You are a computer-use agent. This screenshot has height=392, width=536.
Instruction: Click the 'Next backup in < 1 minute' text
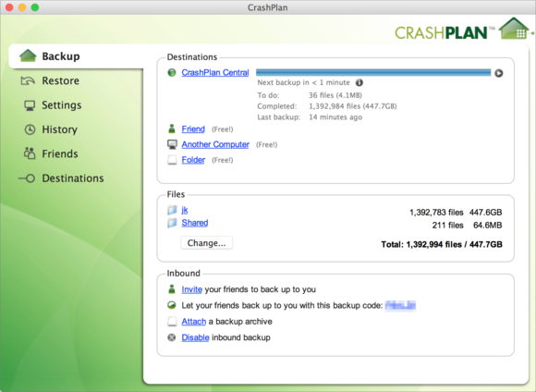pyautogui.click(x=303, y=82)
